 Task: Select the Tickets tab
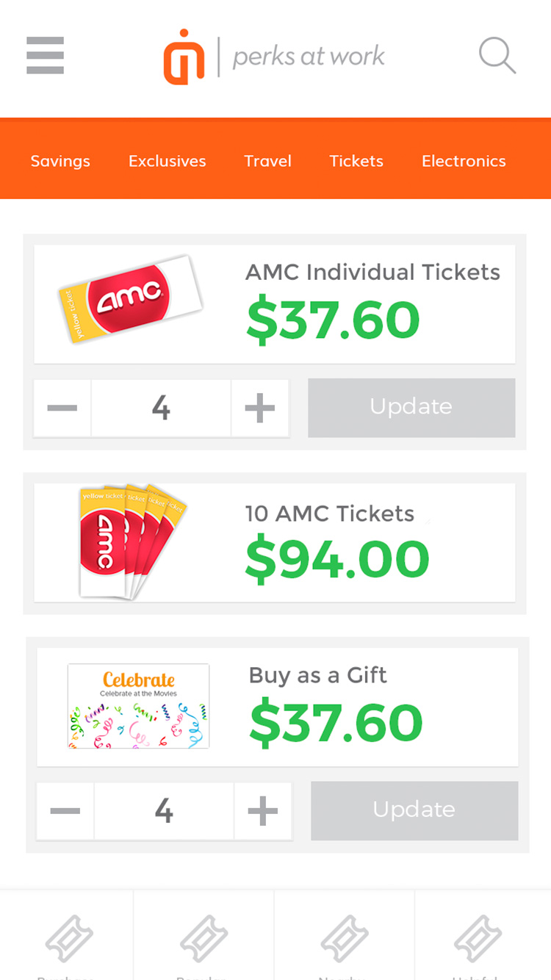[356, 161]
